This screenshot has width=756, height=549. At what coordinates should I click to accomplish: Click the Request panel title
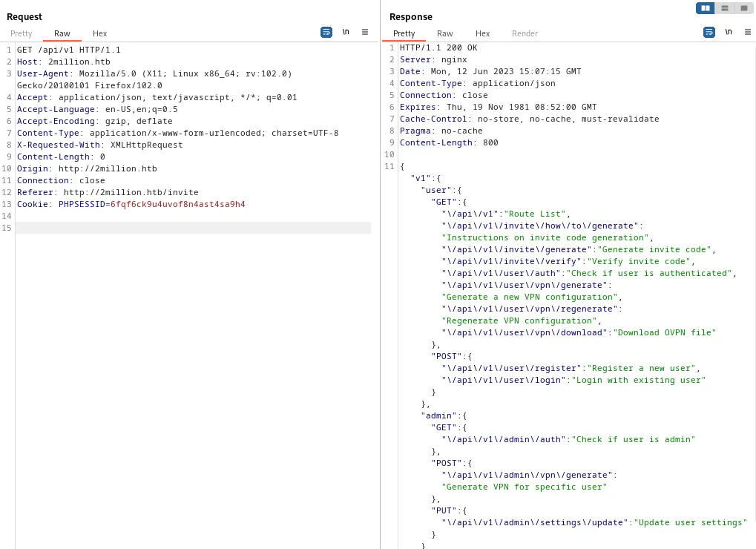24,17
